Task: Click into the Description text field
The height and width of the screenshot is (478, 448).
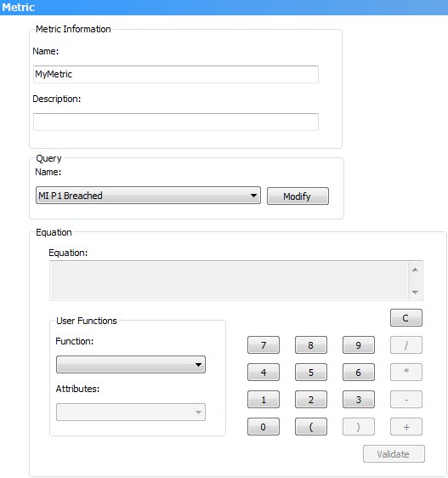Action: [176, 122]
